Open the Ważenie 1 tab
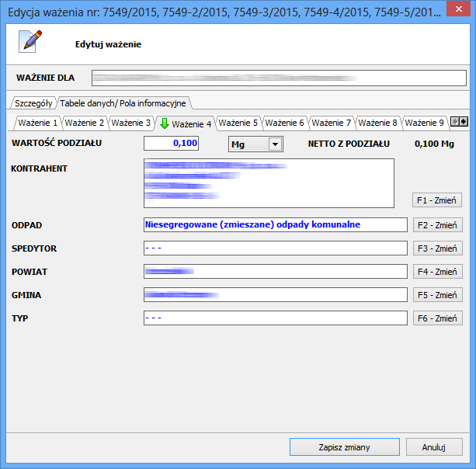This screenshot has width=476, height=469. [x=37, y=123]
